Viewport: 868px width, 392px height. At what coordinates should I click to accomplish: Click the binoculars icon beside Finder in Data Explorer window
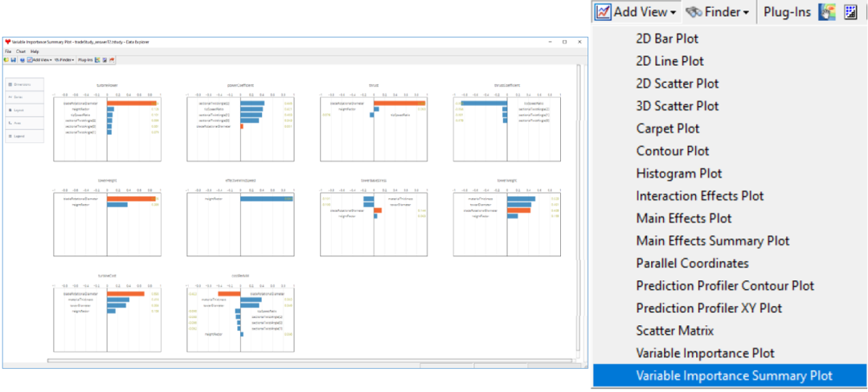tap(57, 59)
